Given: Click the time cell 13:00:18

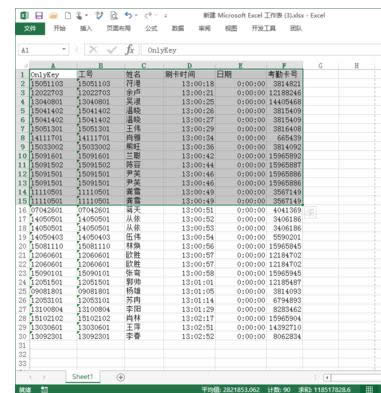Looking at the screenshot, I should coord(189,84).
